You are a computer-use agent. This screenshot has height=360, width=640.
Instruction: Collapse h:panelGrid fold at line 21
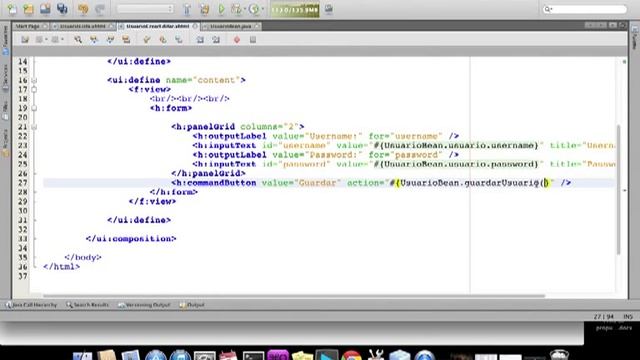(x=34, y=127)
